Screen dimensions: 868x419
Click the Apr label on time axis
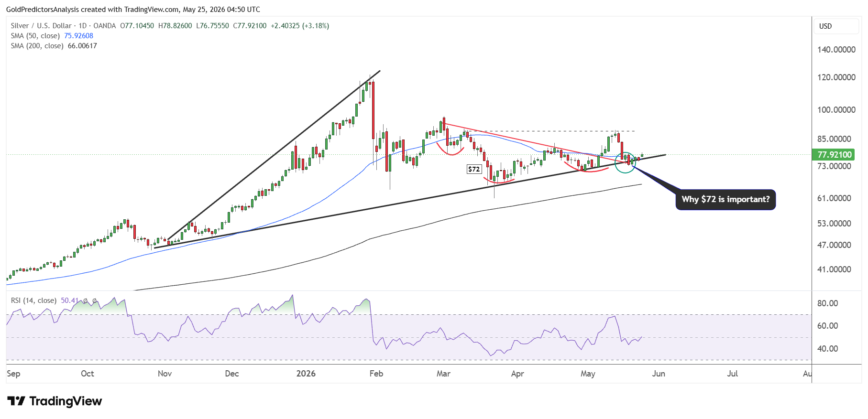pos(517,374)
